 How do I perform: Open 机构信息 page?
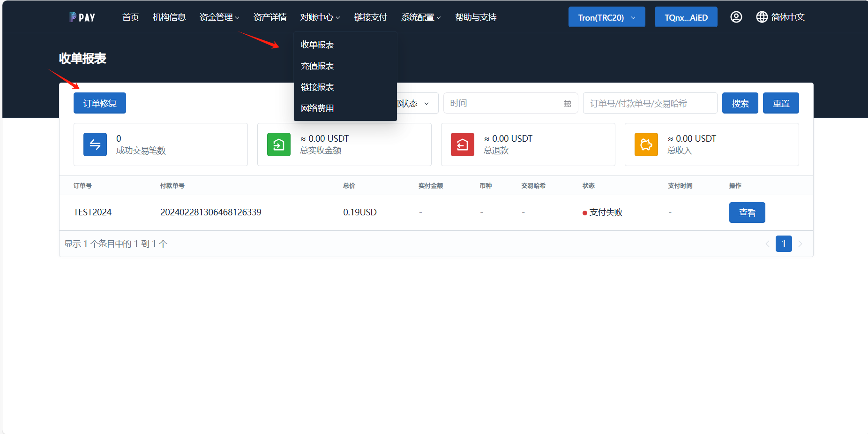[x=169, y=17]
